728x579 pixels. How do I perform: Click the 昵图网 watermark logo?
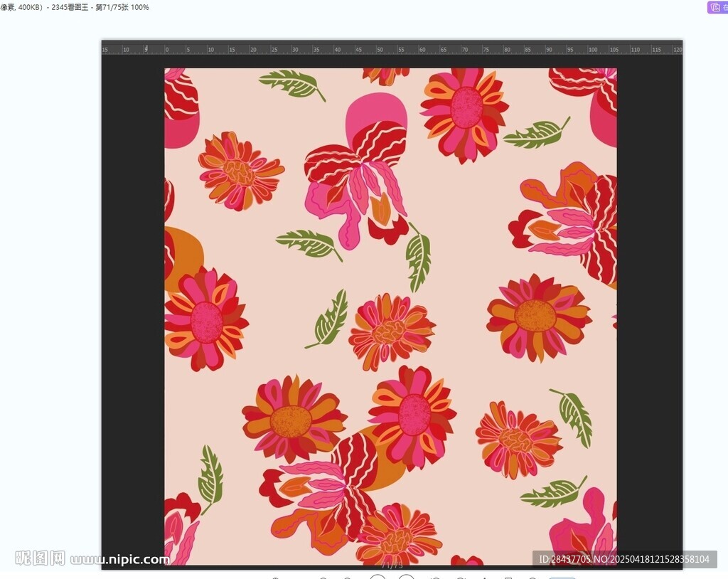(40, 558)
